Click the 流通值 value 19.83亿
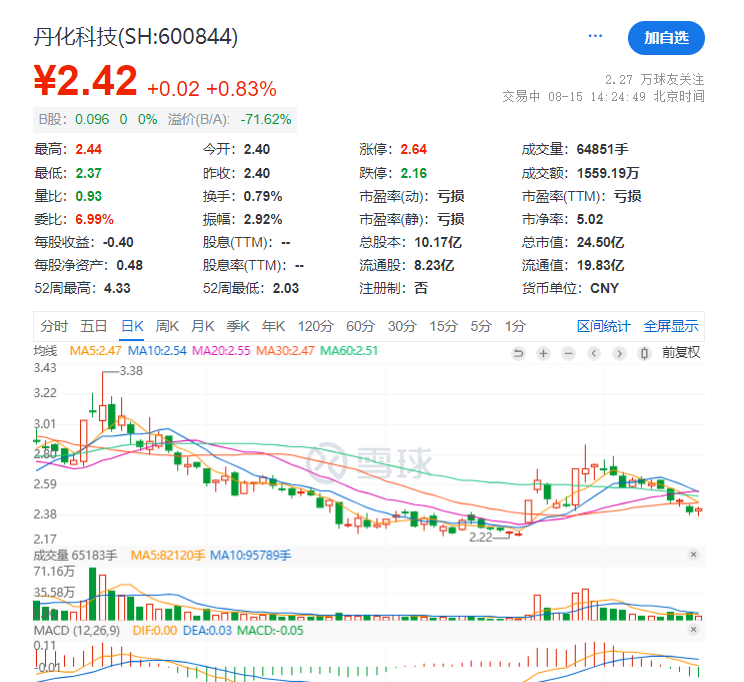This screenshot has height=682, width=744. [x=600, y=265]
